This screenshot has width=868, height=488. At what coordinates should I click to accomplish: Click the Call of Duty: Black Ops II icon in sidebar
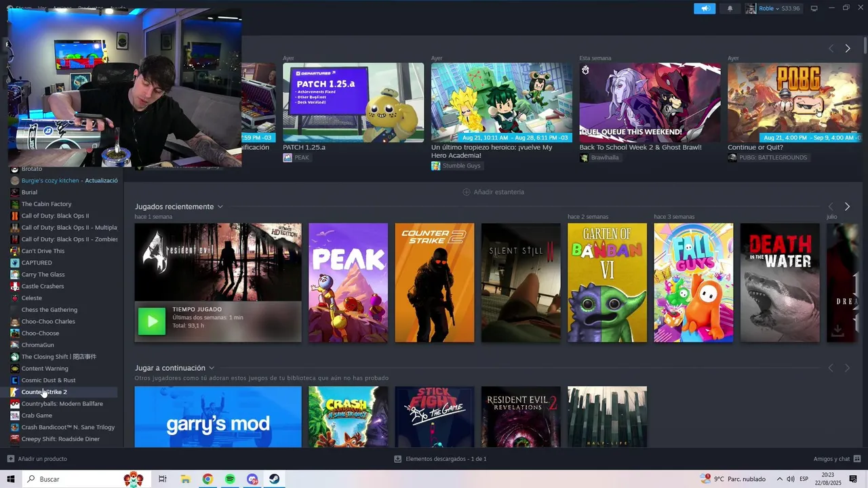[15, 216]
